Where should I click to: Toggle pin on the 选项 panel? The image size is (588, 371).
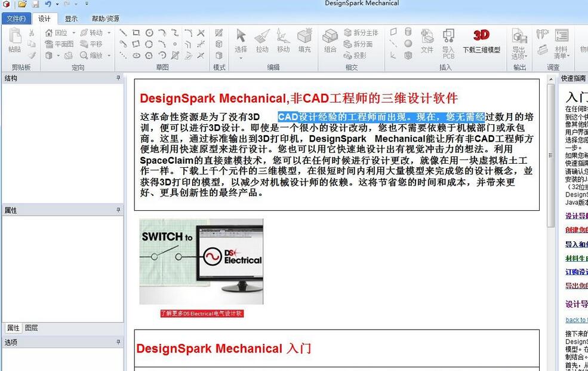(x=118, y=342)
